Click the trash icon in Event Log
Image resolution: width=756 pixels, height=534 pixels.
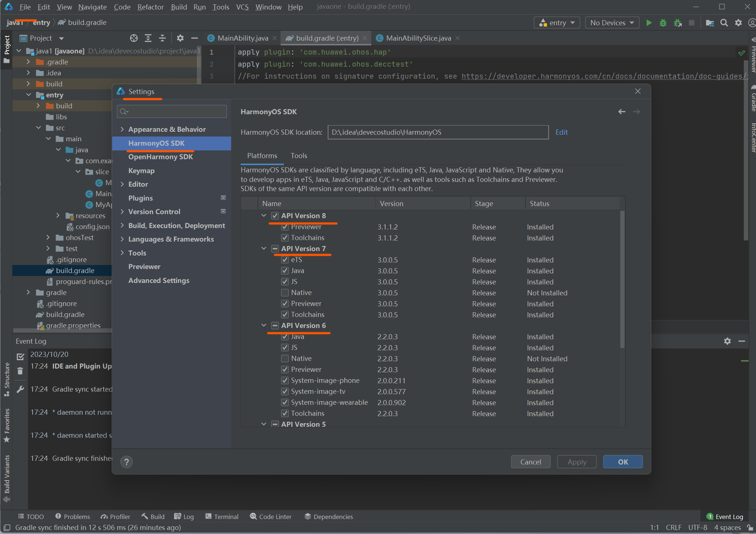pos(20,371)
